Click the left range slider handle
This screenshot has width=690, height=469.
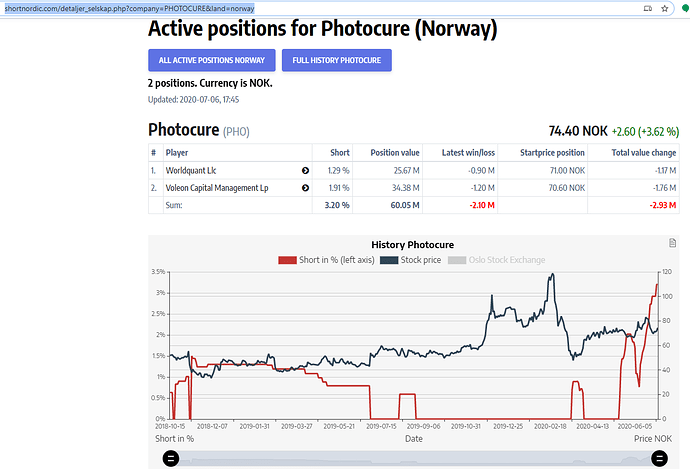[x=171, y=458]
